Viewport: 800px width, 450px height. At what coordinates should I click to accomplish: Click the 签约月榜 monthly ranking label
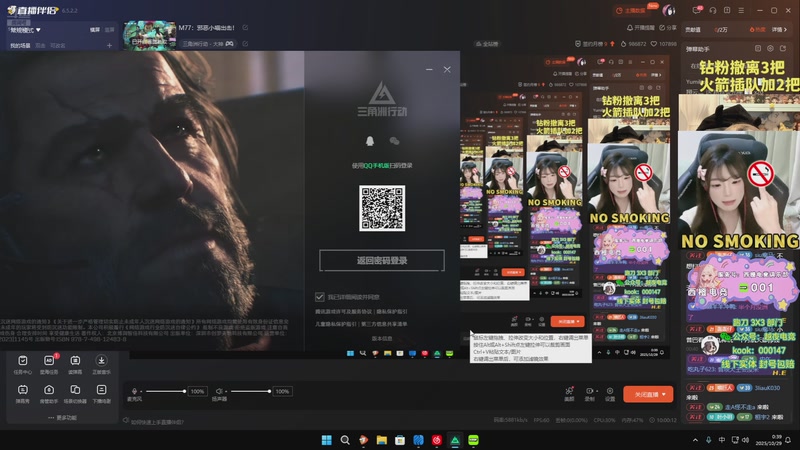(x=592, y=44)
